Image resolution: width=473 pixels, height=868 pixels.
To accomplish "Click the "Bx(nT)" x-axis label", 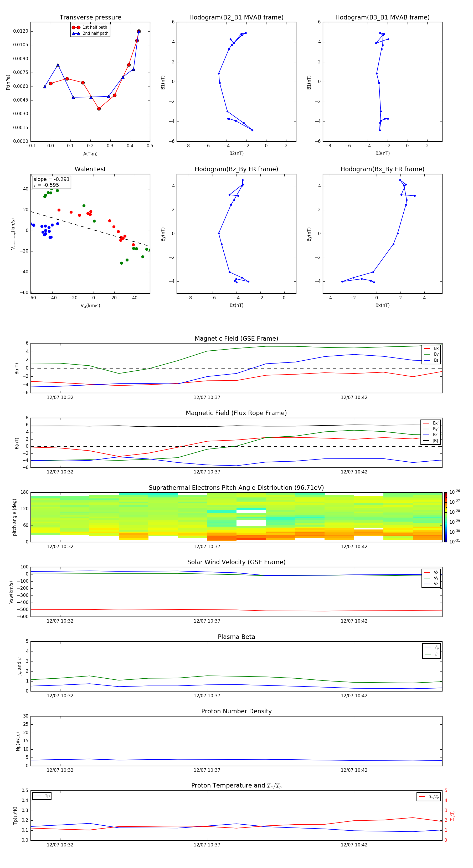I will pos(382,305).
